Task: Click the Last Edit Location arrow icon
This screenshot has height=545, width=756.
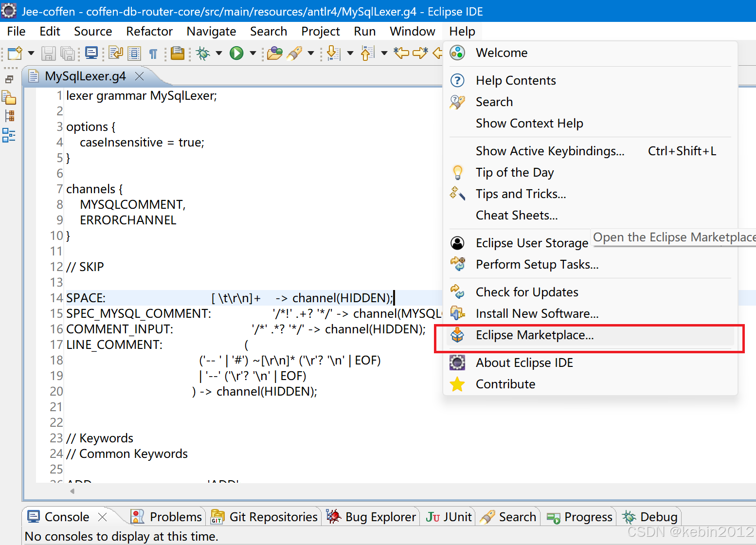Action: pyautogui.click(x=402, y=53)
